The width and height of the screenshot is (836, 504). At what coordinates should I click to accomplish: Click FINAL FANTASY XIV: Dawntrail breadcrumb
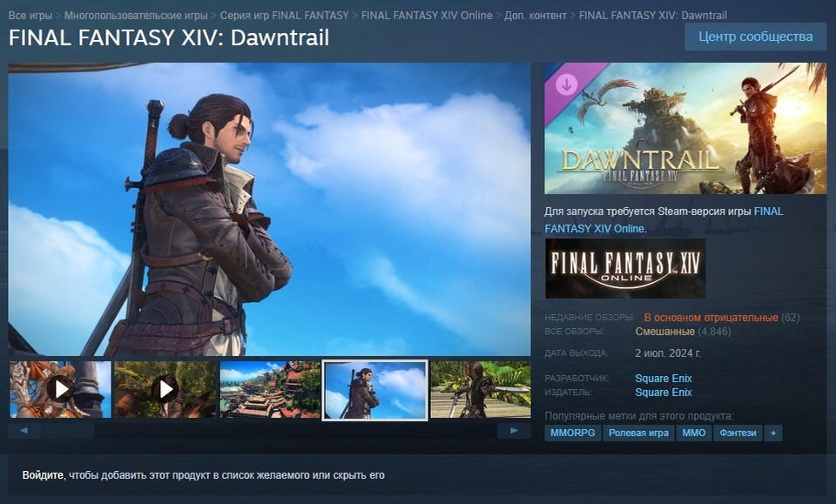coord(652,16)
